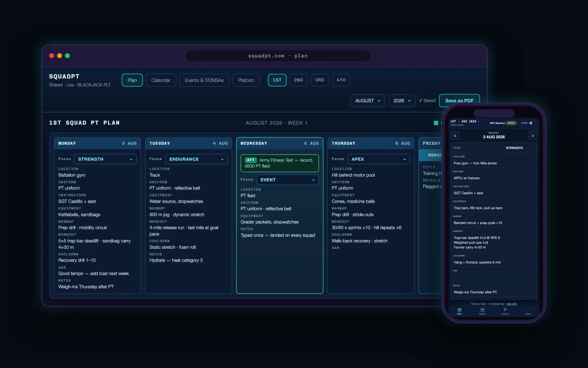588x368 pixels.
Task: Click Tuesday cooldown 'Static stretch · foam roll'
Action: 173,247
